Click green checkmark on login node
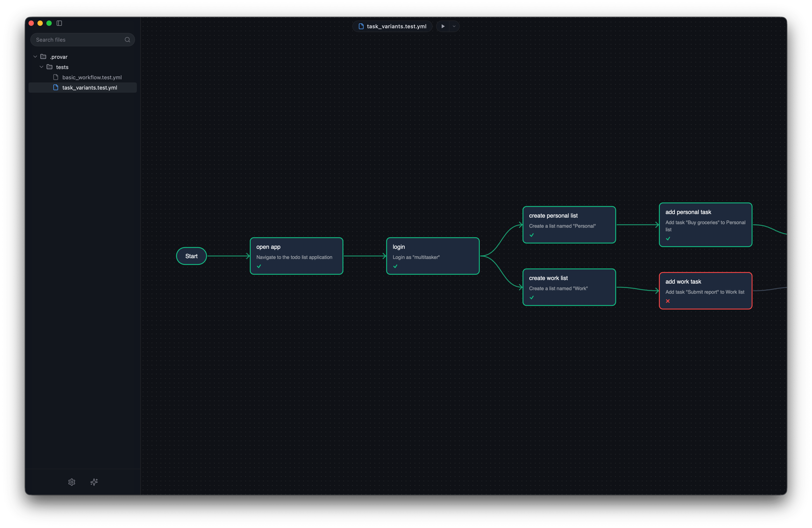This screenshot has width=812, height=528. 395,266
